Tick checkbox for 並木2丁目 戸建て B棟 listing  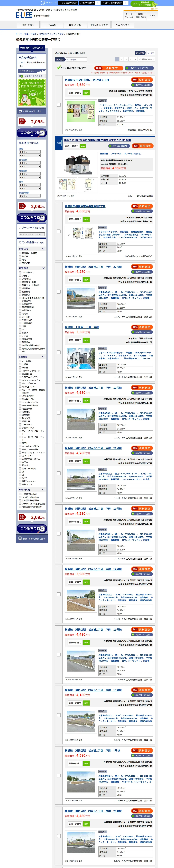59,105
